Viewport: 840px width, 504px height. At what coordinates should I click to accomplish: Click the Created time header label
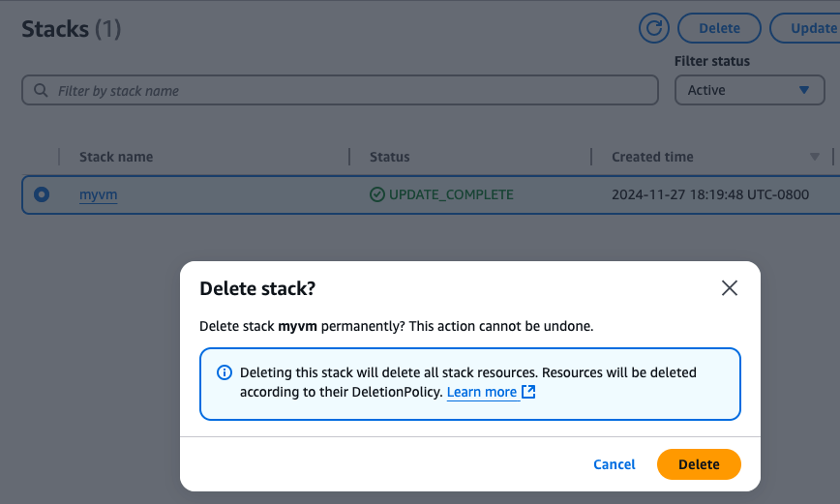point(652,157)
